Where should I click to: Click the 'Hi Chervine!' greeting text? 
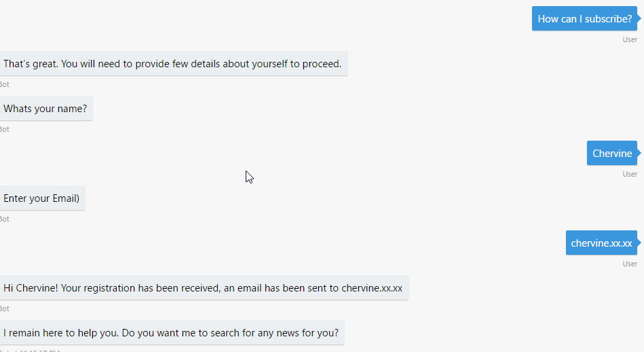click(x=31, y=288)
